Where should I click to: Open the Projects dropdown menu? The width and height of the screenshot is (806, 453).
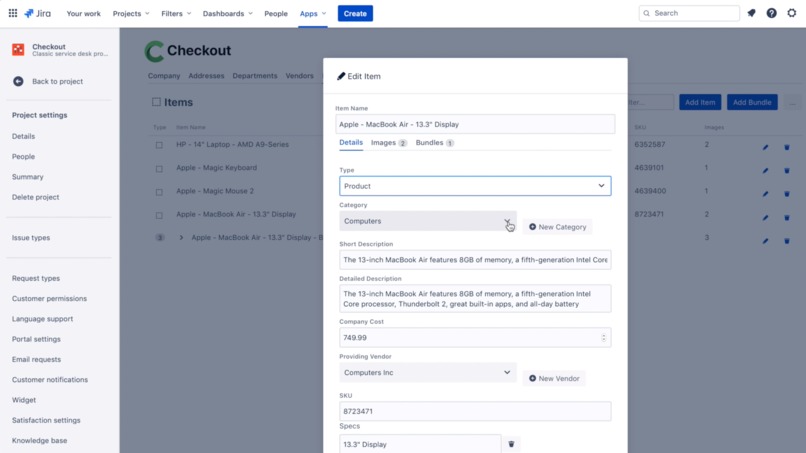tap(131, 13)
